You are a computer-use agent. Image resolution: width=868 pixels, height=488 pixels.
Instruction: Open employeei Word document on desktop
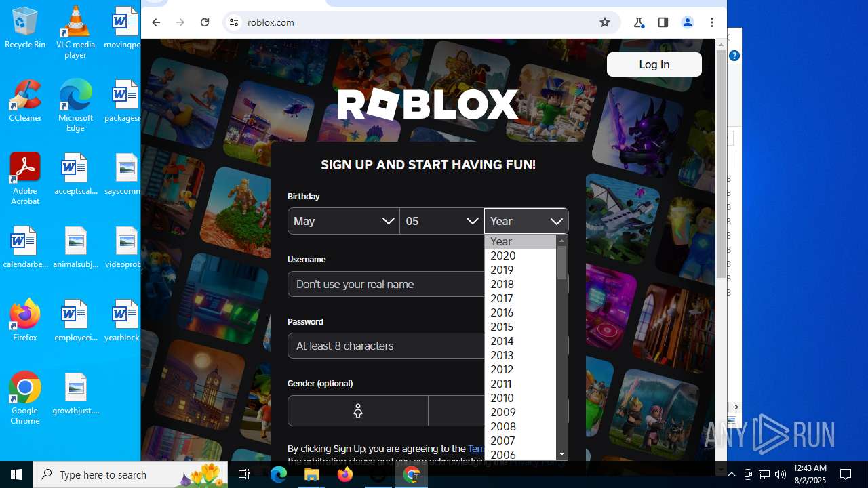[x=75, y=320]
